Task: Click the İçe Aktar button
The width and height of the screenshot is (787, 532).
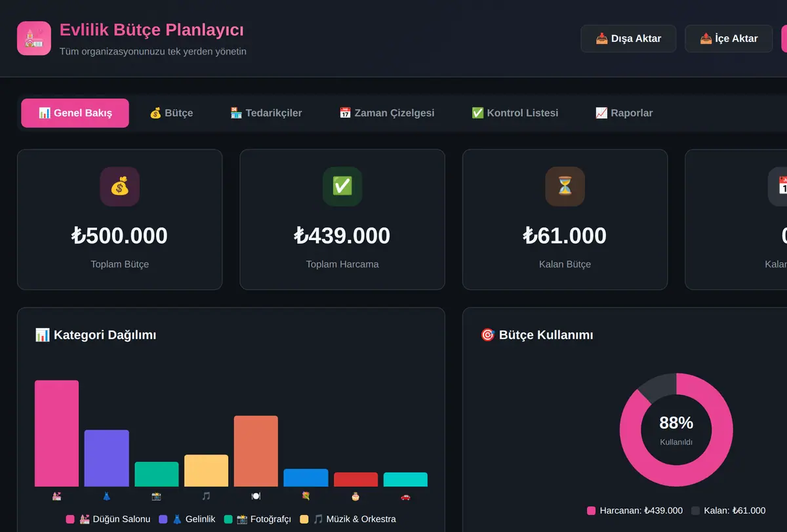Action: 729,39
